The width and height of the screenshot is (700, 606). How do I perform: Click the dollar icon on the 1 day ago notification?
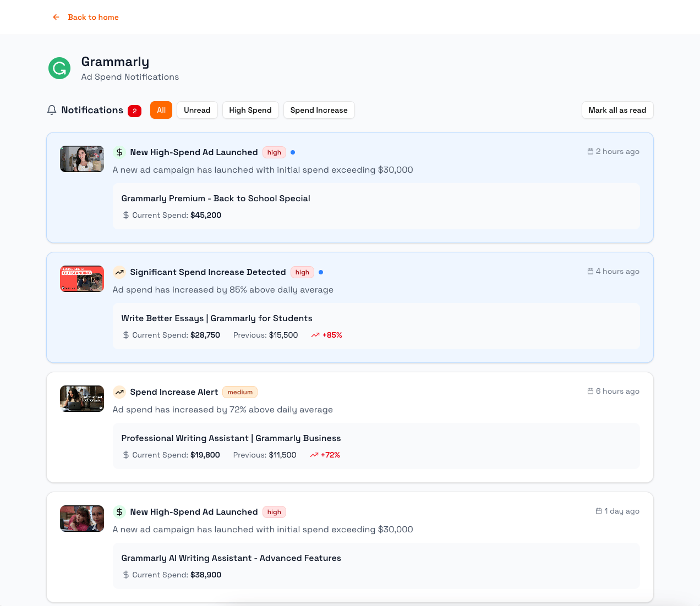coord(119,512)
